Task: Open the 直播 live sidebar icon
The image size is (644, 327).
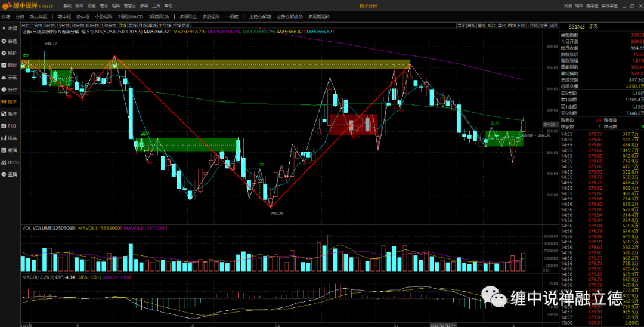Action: (10, 174)
